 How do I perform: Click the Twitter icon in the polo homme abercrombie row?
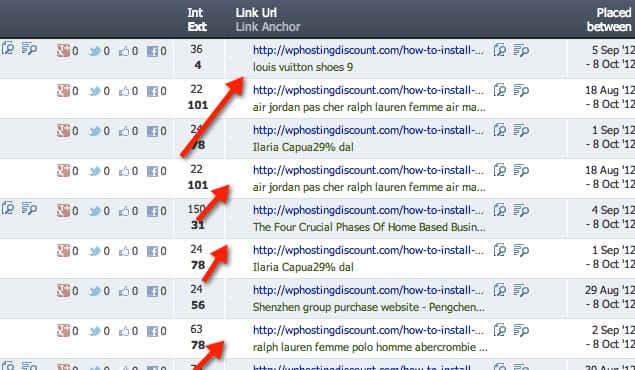click(95, 331)
